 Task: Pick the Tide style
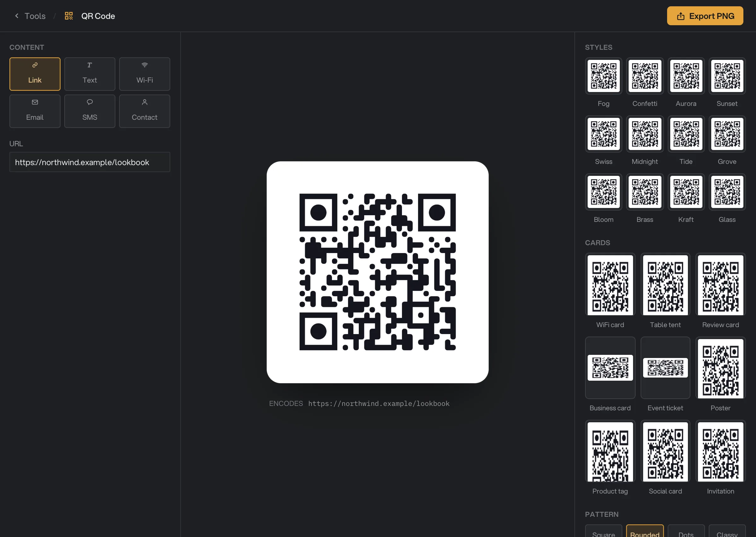click(x=686, y=134)
